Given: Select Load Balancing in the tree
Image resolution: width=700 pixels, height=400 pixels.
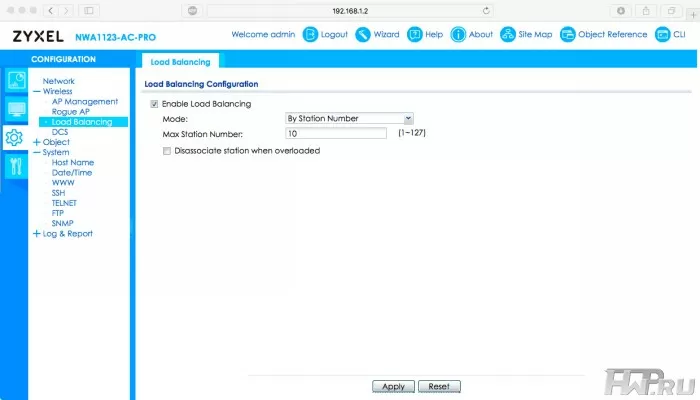Looking at the screenshot, I should [x=83, y=122].
